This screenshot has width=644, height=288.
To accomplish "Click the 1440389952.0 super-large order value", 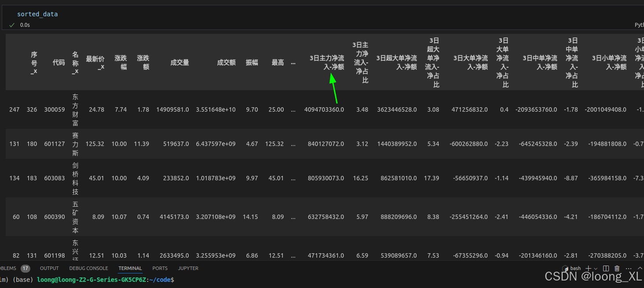I will tap(397, 144).
